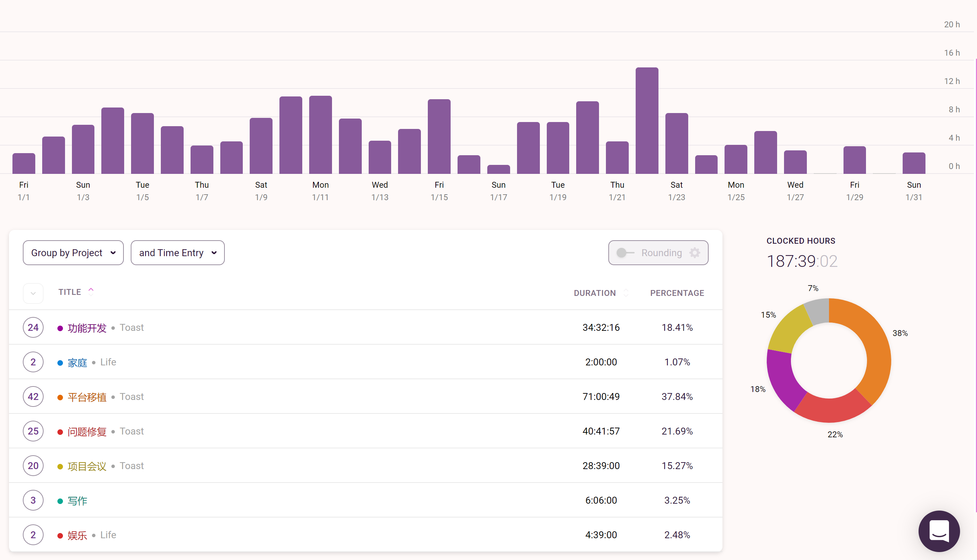
Task: Click the 21.69% percentage cell
Action: [x=677, y=431]
